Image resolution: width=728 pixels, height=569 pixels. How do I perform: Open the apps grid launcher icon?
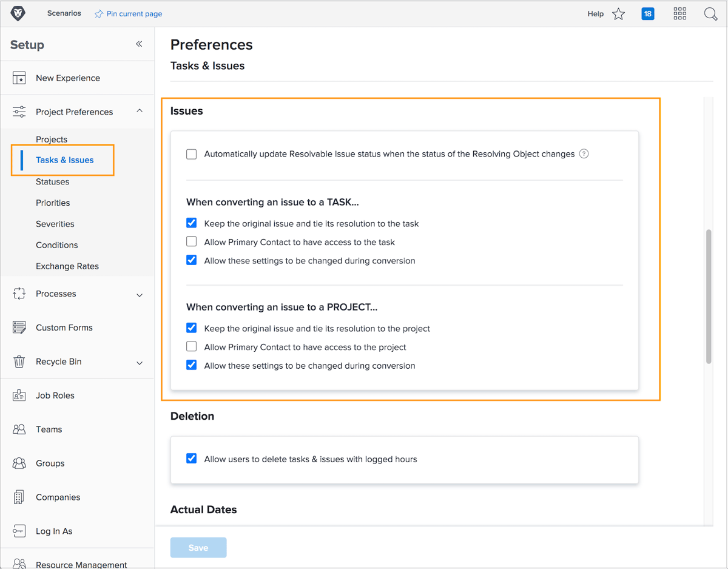click(679, 13)
